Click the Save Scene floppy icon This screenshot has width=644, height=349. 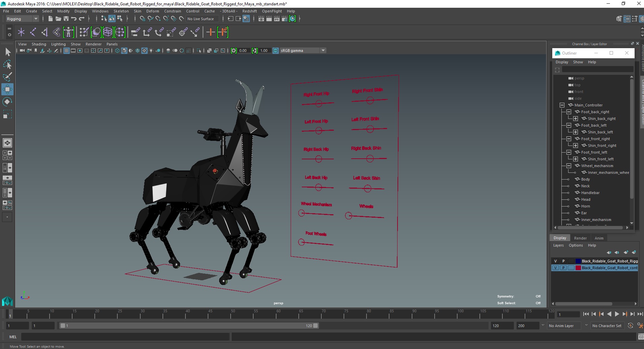[x=66, y=19]
